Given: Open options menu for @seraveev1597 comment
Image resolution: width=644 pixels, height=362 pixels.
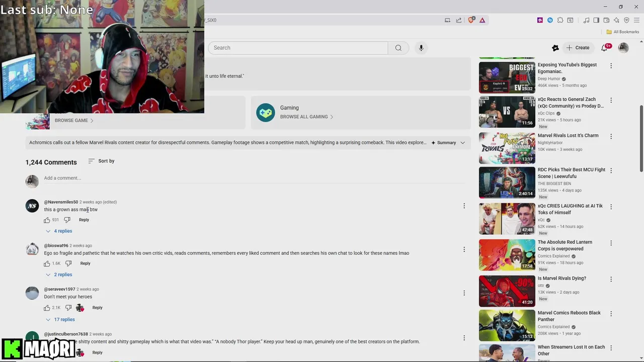Looking at the screenshot, I should [x=464, y=293].
